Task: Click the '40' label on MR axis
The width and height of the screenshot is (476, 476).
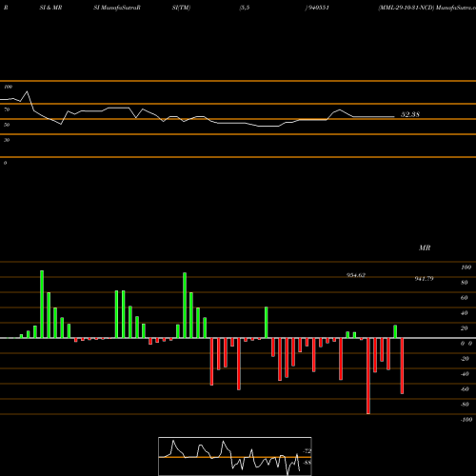Action: click(465, 313)
